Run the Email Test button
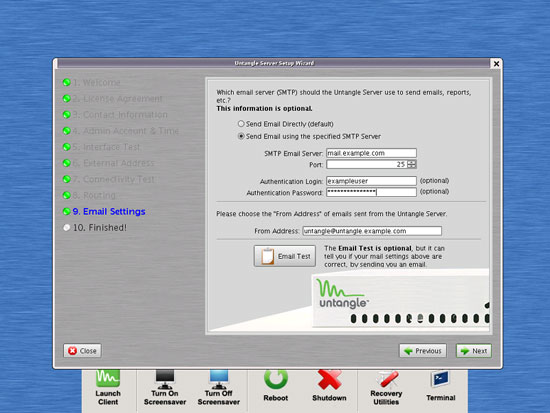Viewport: 550px width, 413px height. point(285,256)
